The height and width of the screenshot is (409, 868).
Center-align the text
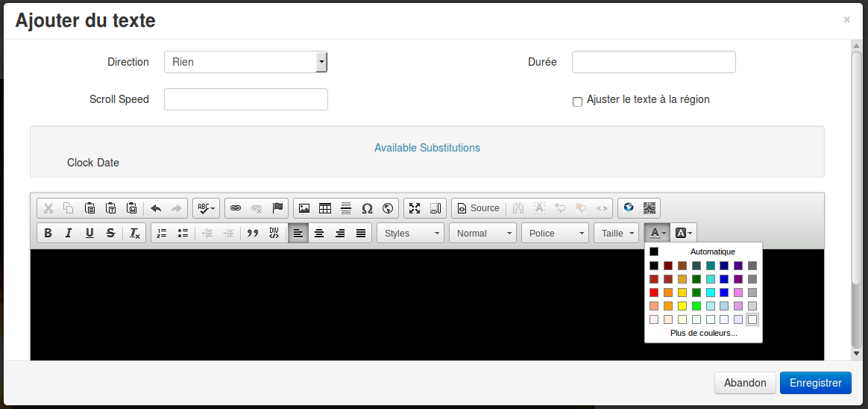pos(319,233)
